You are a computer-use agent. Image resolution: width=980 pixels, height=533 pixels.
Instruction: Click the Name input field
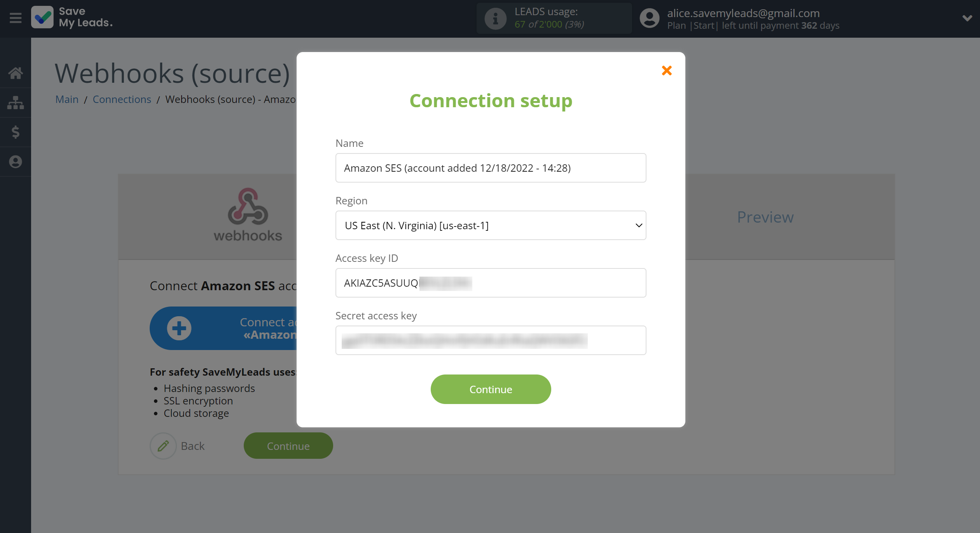tap(491, 168)
